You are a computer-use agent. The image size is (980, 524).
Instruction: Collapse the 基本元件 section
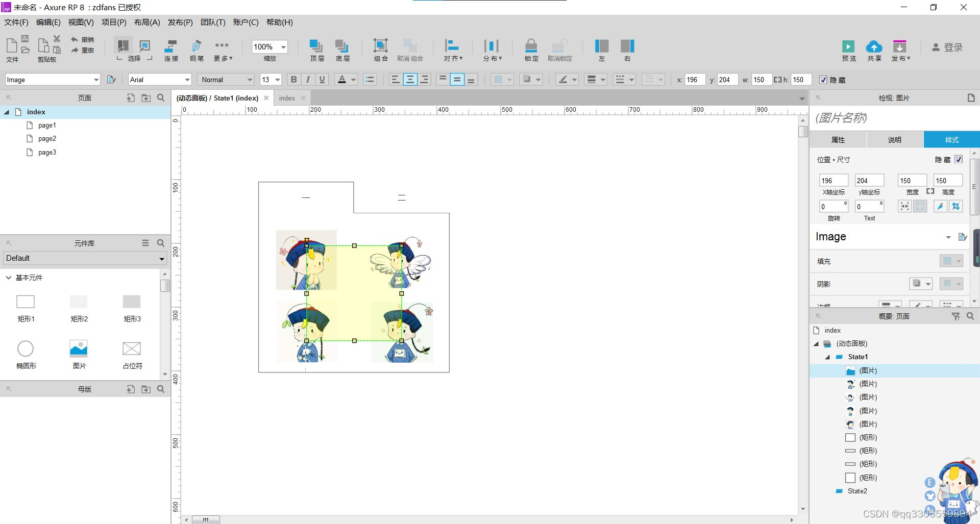pos(9,278)
